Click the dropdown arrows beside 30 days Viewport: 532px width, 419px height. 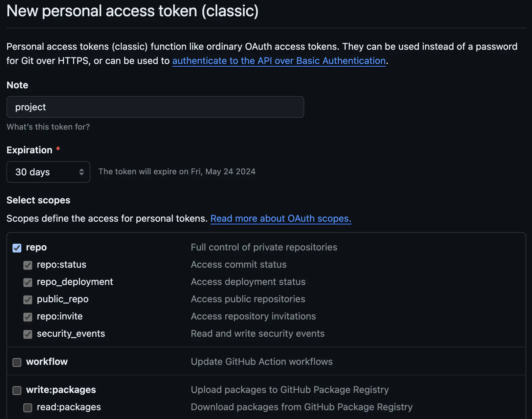coord(81,172)
